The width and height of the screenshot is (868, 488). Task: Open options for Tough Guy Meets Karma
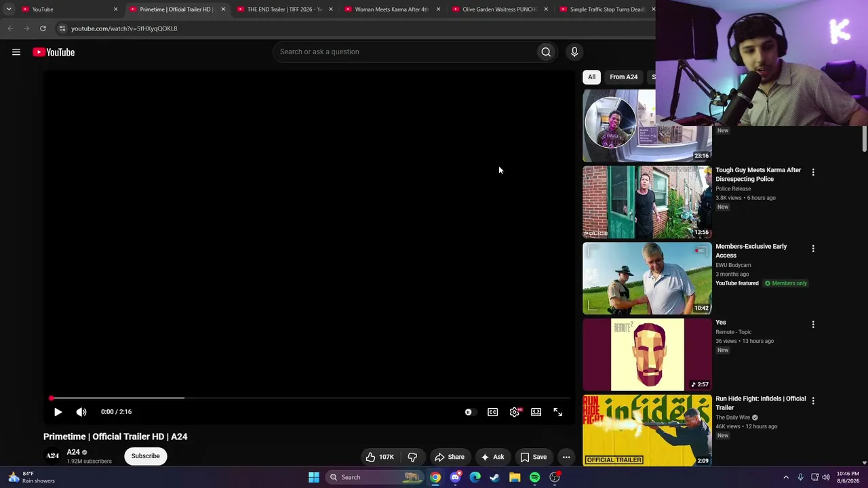click(x=813, y=172)
